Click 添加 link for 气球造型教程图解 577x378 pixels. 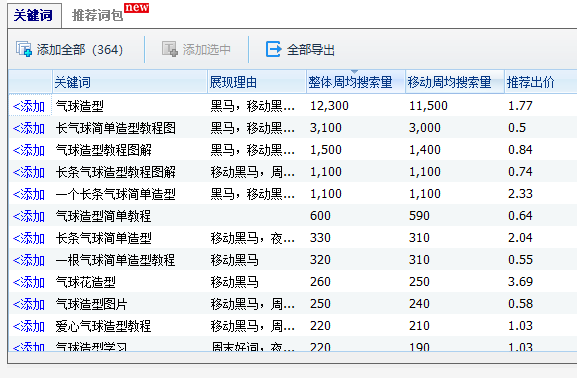pos(29,150)
